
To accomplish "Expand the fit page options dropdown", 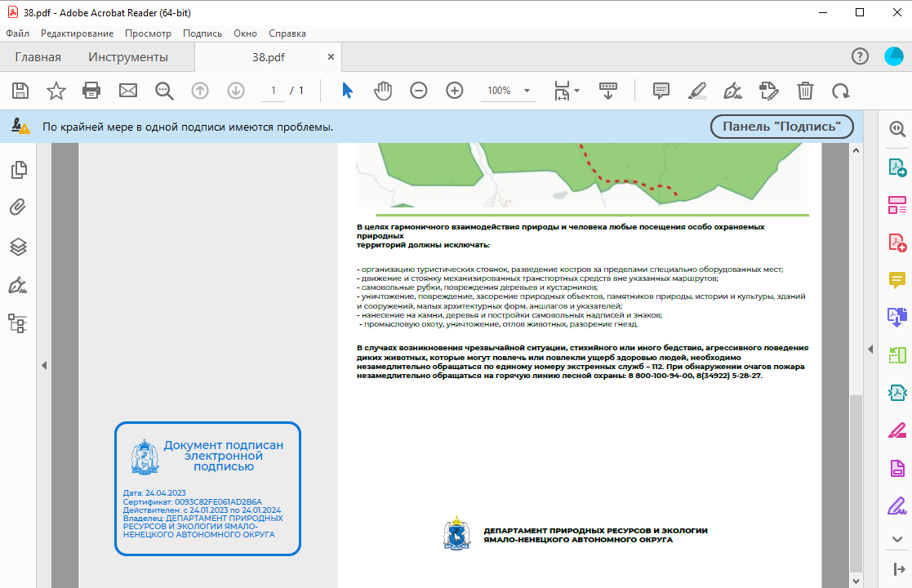I will click(x=576, y=91).
